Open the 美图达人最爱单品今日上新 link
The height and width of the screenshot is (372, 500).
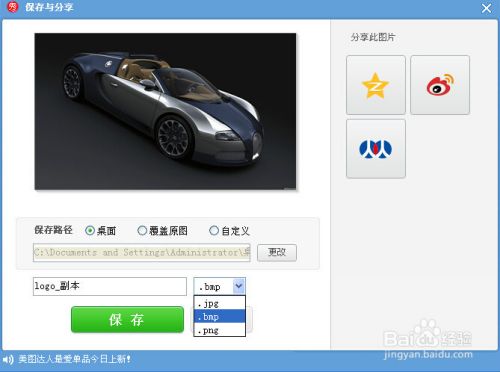pyautogui.click(x=75, y=359)
